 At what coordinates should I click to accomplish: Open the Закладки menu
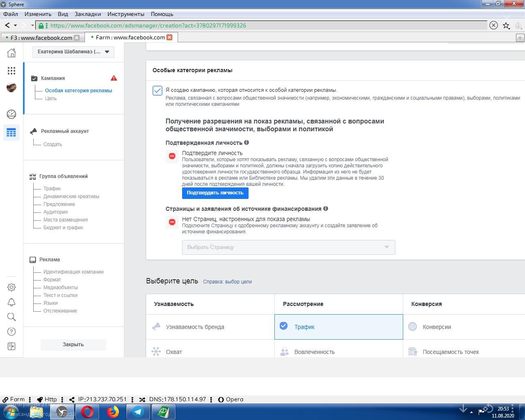coord(88,14)
